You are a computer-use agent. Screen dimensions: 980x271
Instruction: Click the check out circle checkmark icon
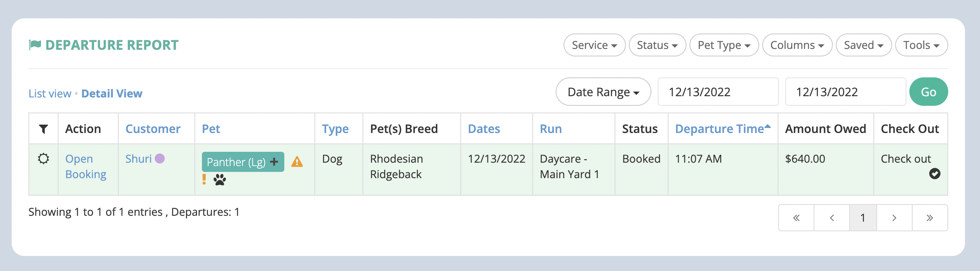[935, 174]
